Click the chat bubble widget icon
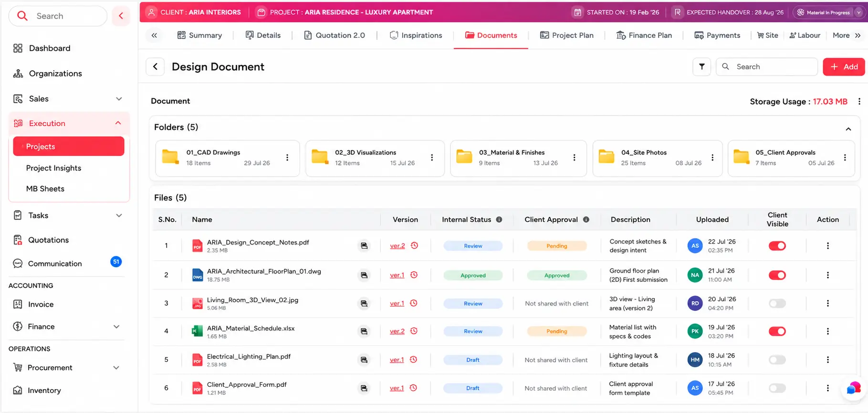Image resolution: width=868 pixels, height=413 pixels. (854, 388)
